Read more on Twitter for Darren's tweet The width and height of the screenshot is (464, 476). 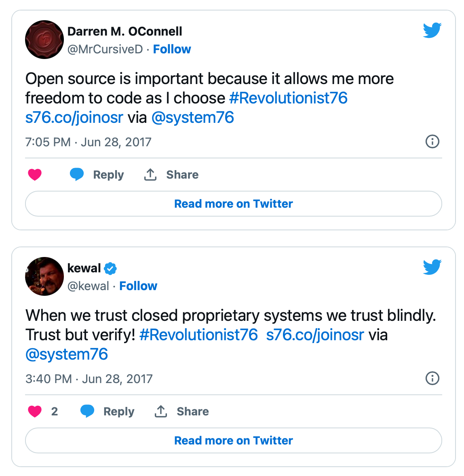click(234, 204)
